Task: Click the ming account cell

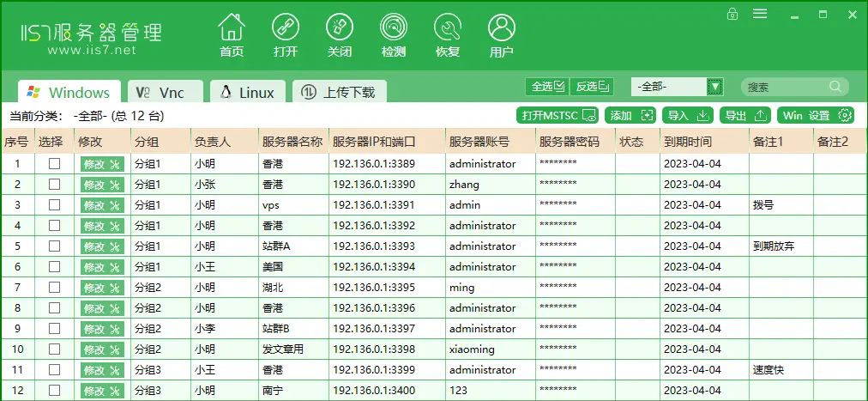Action: pyautogui.click(x=491, y=288)
